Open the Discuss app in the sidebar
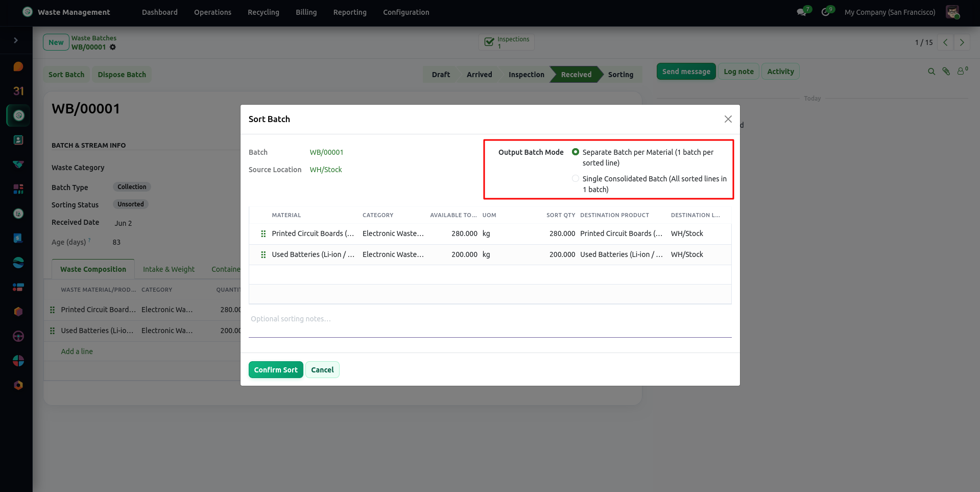The width and height of the screenshot is (980, 492). coord(18,66)
